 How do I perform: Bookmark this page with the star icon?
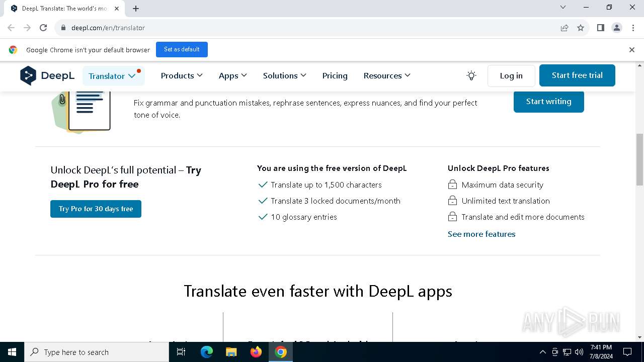(581, 28)
